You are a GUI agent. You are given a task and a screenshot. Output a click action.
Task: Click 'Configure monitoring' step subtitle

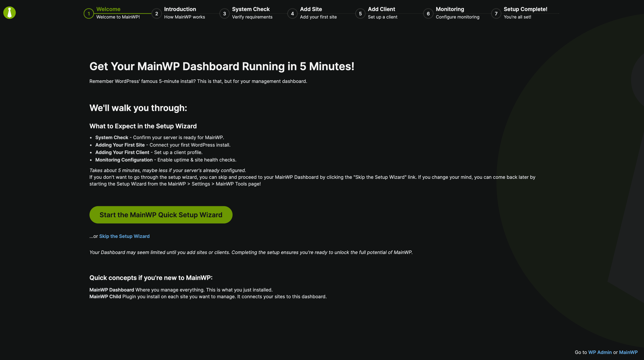click(x=457, y=17)
